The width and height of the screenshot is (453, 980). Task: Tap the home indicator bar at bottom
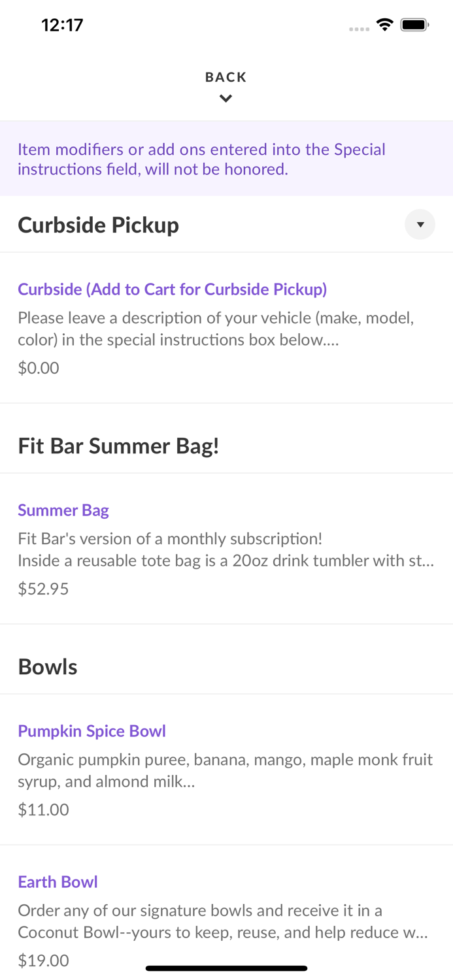tap(226, 968)
